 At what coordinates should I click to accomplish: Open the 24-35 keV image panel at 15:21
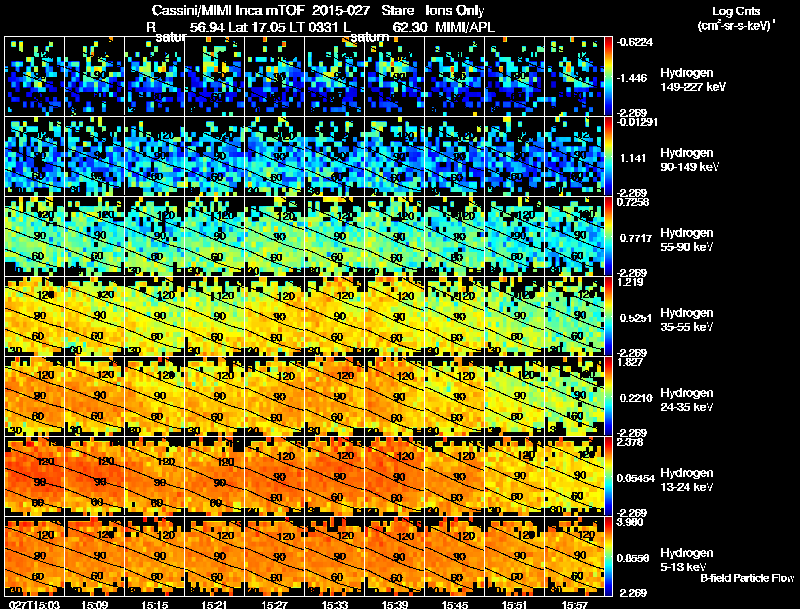click(x=215, y=396)
